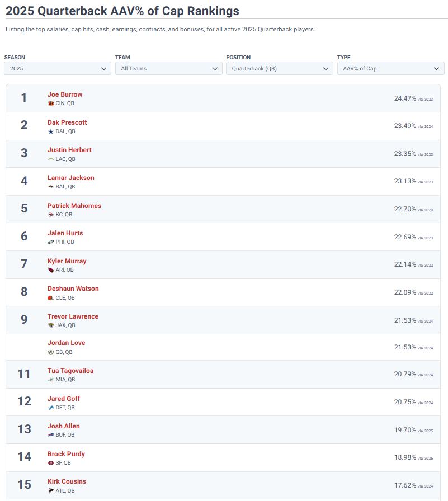
Task: Click the Green Bay Packers logo icon
Action: [51, 352]
